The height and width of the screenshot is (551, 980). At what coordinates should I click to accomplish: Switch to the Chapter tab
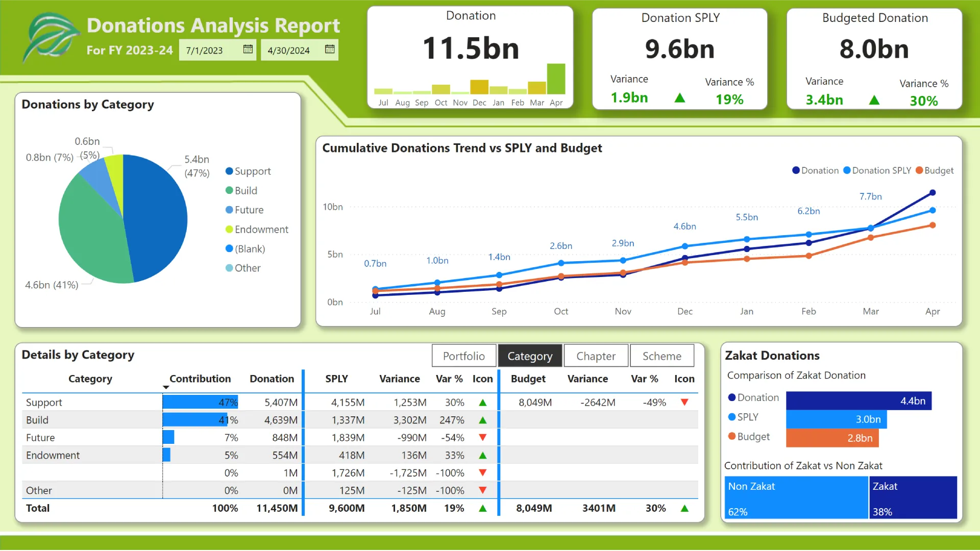click(x=596, y=356)
